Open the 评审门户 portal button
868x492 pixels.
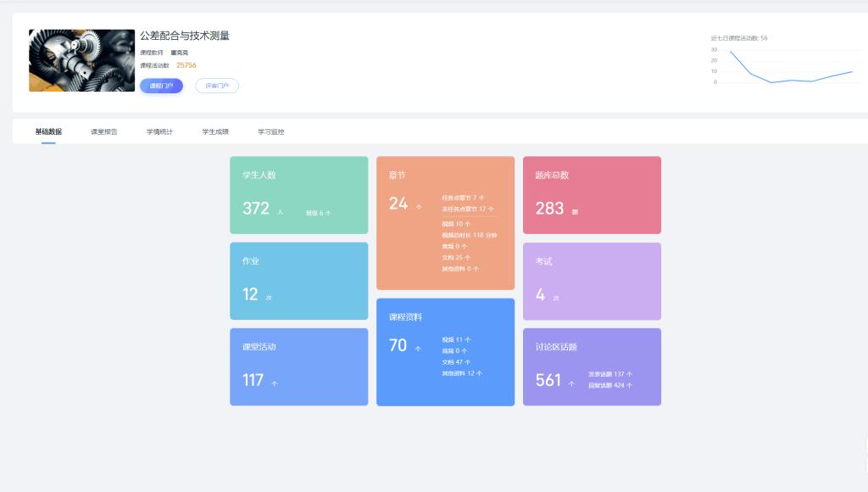[x=217, y=86]
